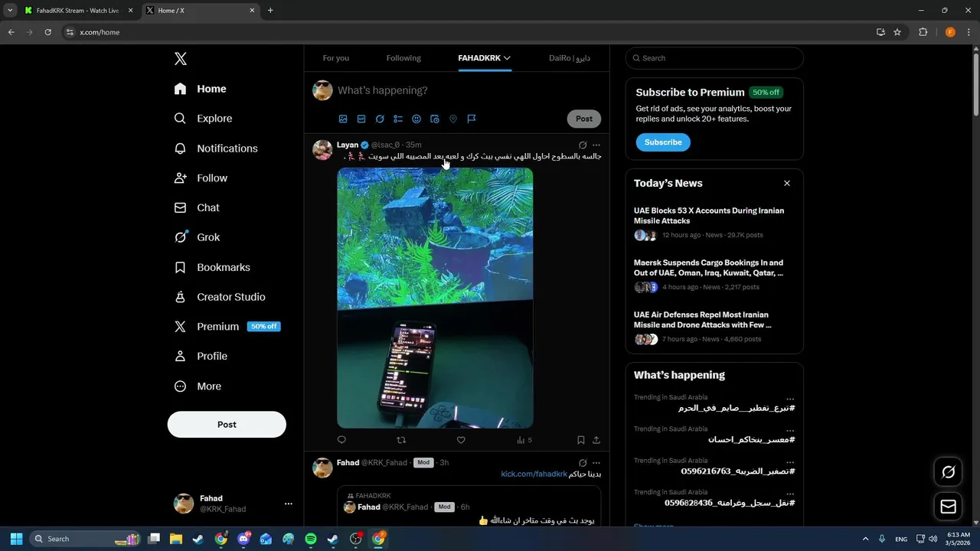Open the Explore page
This screenshot has width=980, height=551.
[x=204, y=119]
